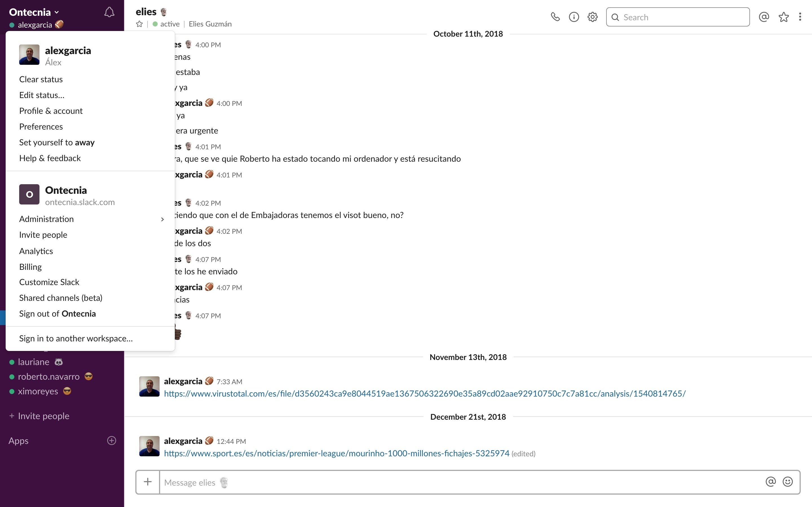Select 'Sign out of Ontcnia' menu item
The height and width of the screenshot is (507, 812).
pyautogui.click(x=57, y=314)
